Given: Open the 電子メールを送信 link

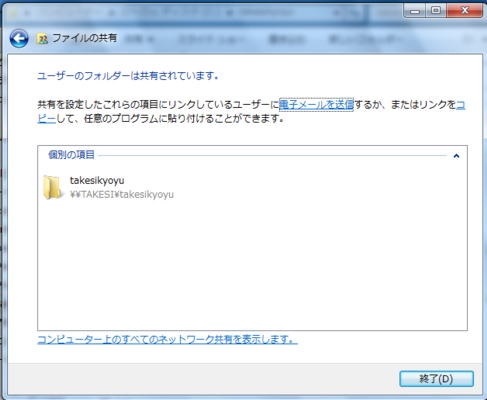Looking at the screenshot, I should pos(316,105).
